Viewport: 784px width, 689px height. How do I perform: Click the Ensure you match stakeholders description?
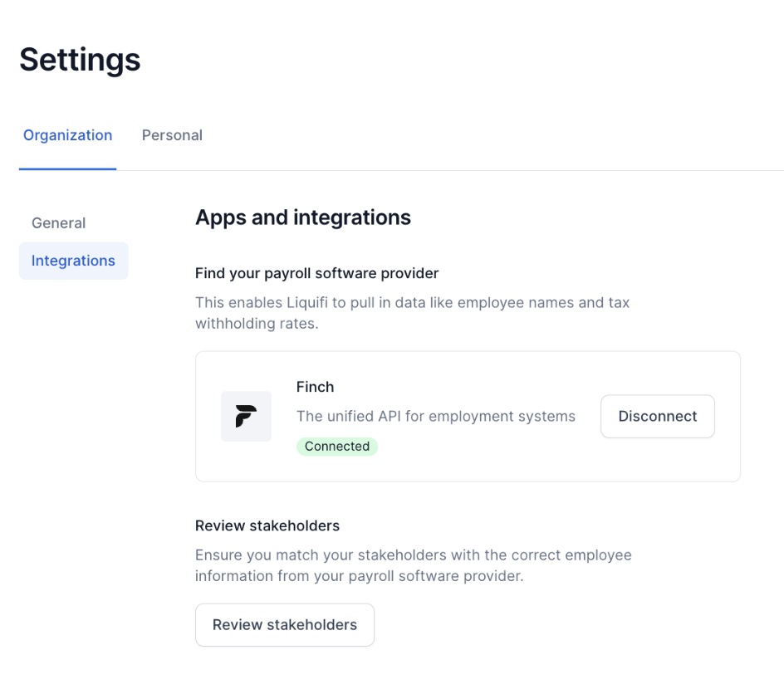414,565
